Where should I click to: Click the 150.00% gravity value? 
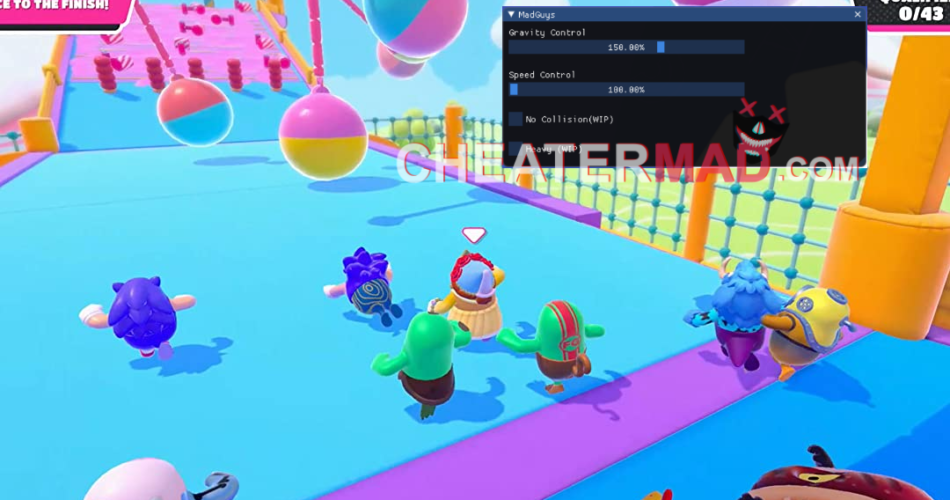(626, 47)
